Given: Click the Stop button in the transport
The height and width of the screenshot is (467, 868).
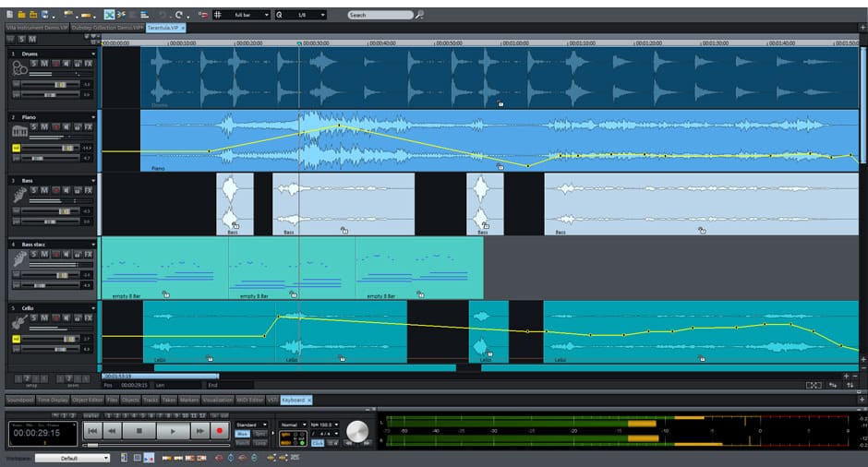Looking at the screenshot, I should coord(139,430).
